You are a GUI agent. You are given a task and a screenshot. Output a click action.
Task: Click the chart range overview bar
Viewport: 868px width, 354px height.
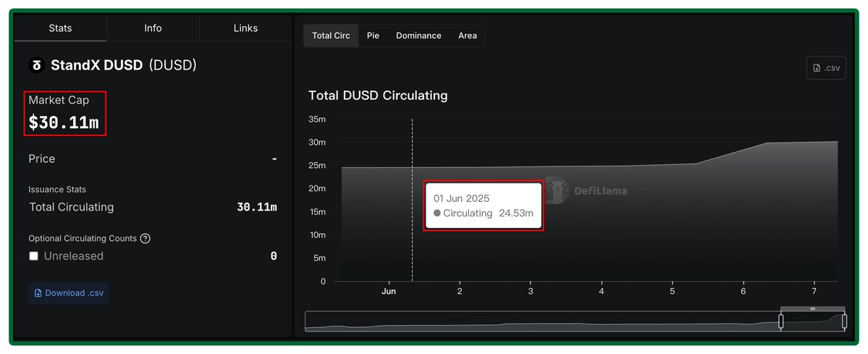click(576, 321)
